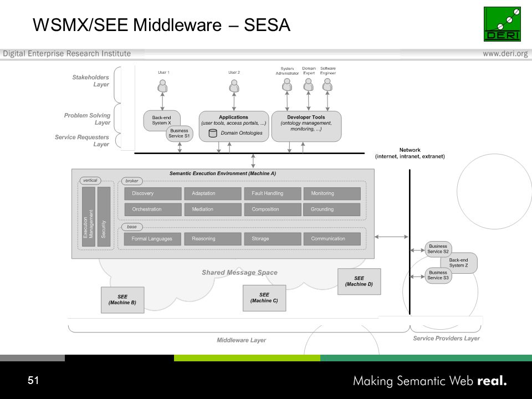Click 'Semantic Execution Environment (Machine A)' title
The image size is (532, 399).
(x=223, y=173)
